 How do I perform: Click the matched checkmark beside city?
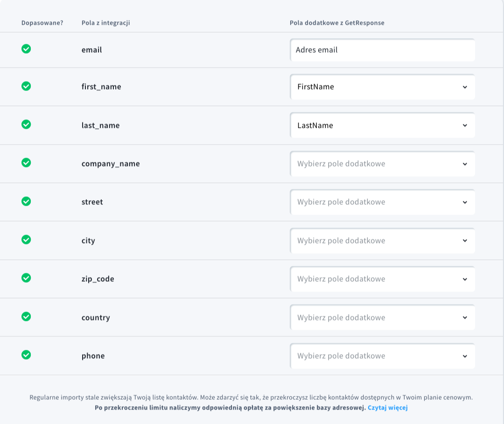(26, 239)
